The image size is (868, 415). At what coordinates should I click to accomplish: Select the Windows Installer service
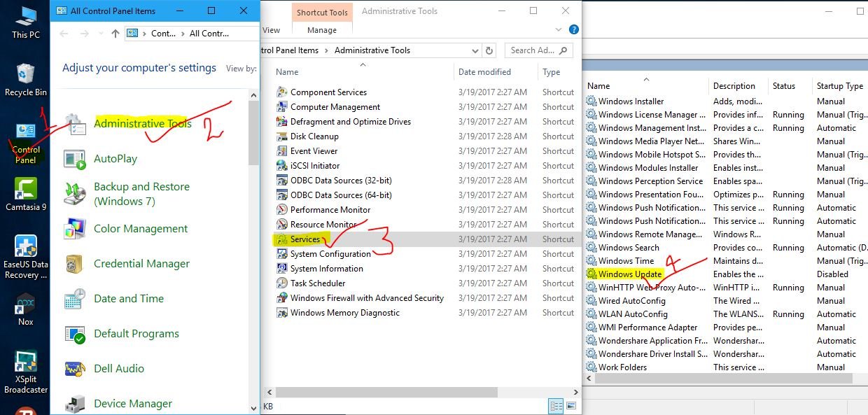pos(631,101)
